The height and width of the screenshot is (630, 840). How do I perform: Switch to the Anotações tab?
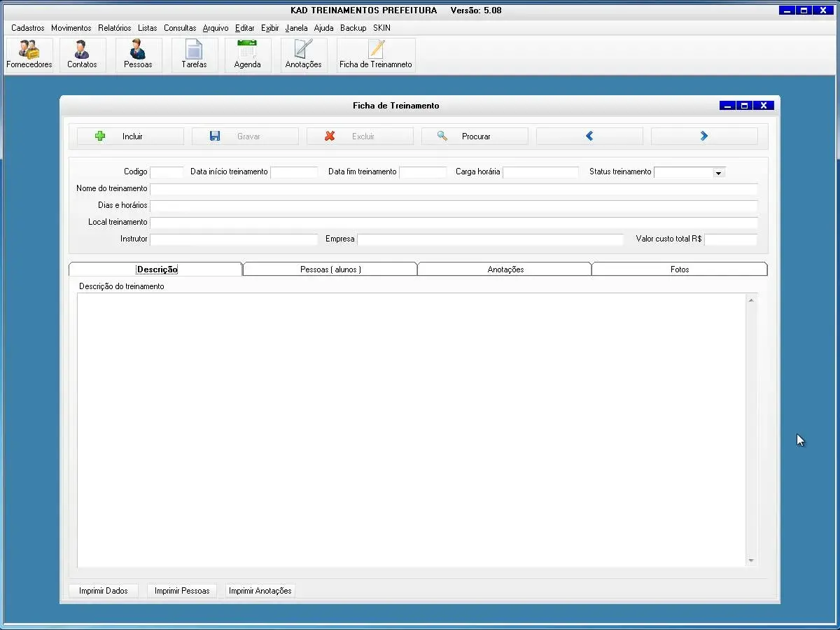505,269
